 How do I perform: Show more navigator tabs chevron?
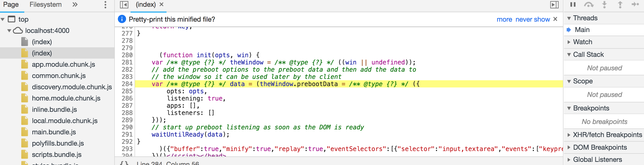pos(75,5)
